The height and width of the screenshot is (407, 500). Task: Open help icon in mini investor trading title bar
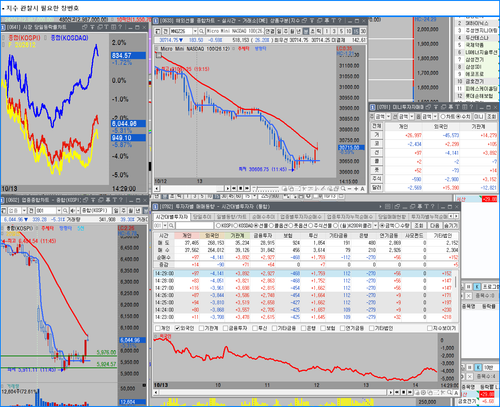(471, 107)
